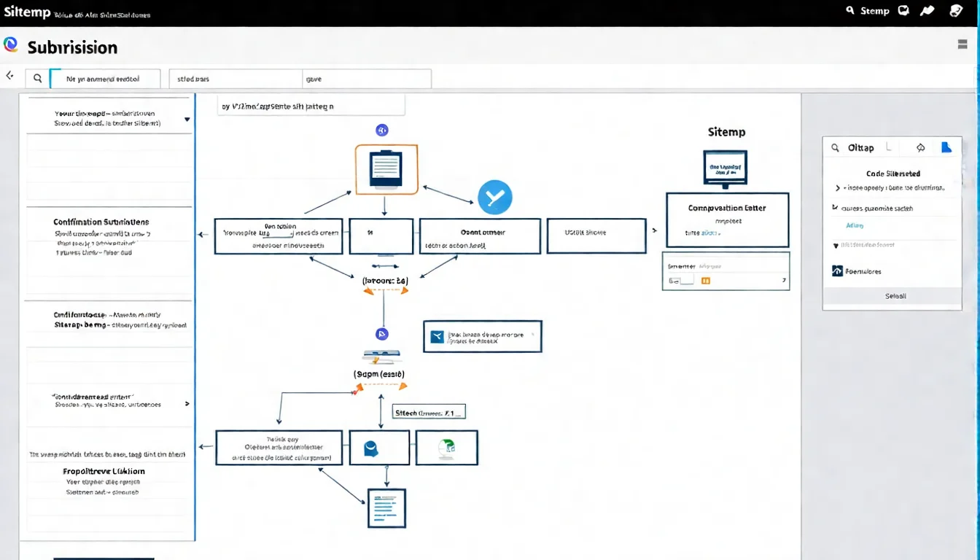Open the dropdown on the first sidebar entry
Viewport: 980px width, 560px height.
pos(187,117)
